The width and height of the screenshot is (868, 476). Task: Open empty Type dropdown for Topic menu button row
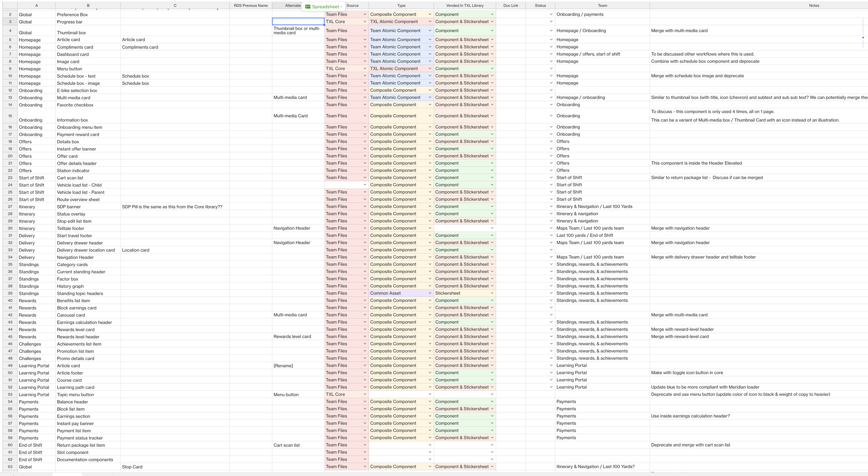pyautogui.click(x=430, y=394)
